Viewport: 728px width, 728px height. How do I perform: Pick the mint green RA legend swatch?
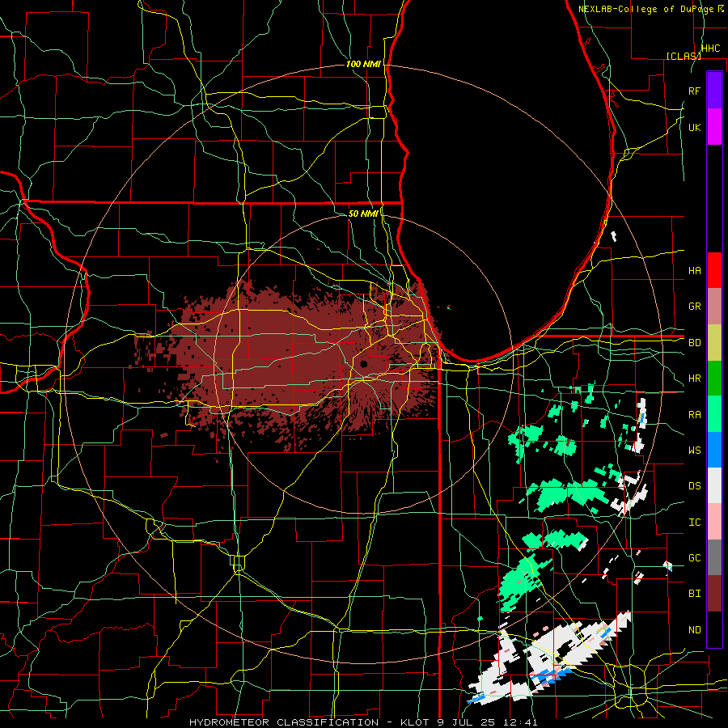click(714, 414)
